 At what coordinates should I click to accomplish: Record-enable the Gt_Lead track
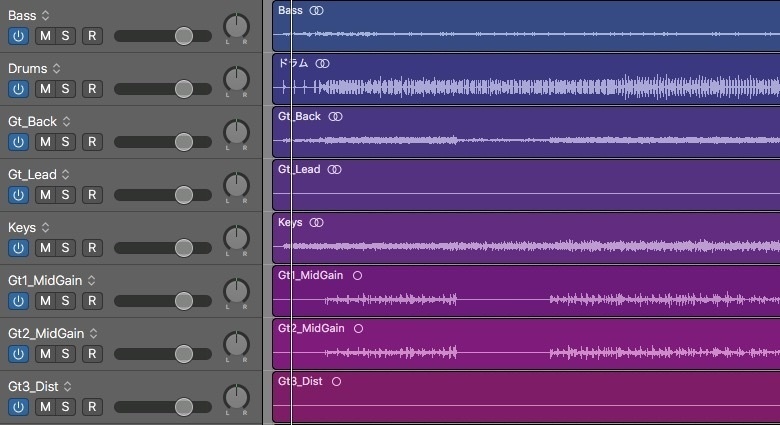coord(92,195)
